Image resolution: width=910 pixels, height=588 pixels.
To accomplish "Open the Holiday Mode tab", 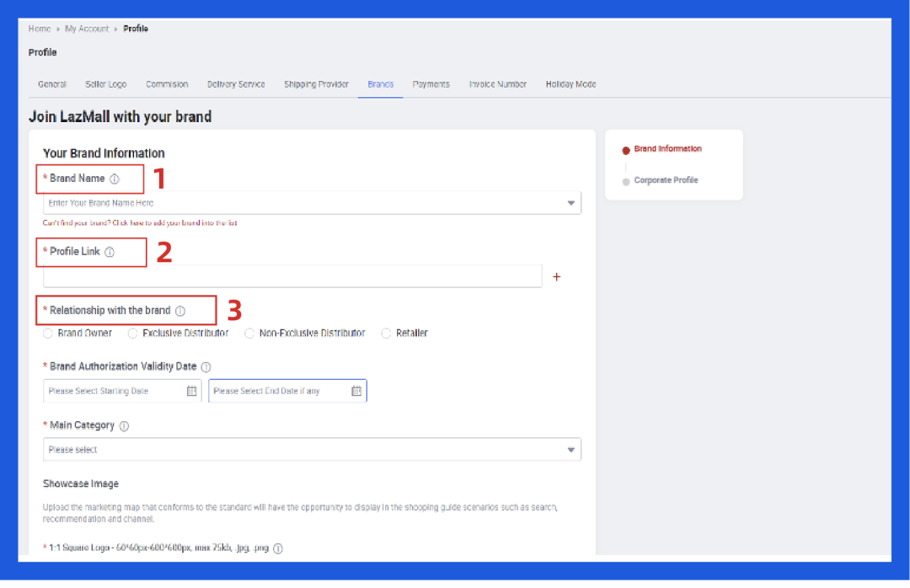I will 571,84.
